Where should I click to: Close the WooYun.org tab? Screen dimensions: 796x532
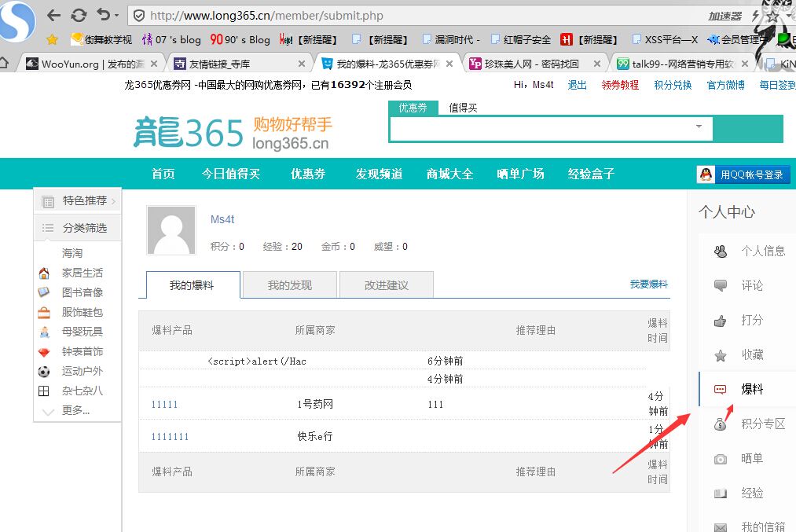(x=154, y=64)
